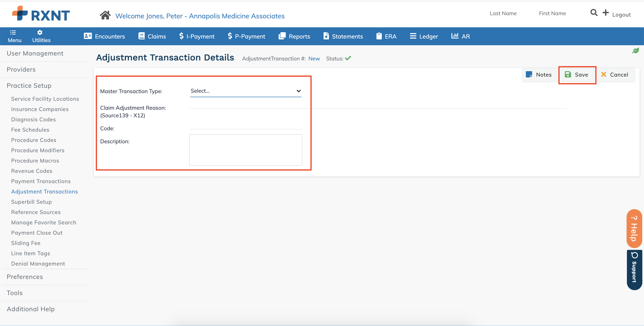
Task: Open the Encounters tab
Action: click(x=104, y=36)
